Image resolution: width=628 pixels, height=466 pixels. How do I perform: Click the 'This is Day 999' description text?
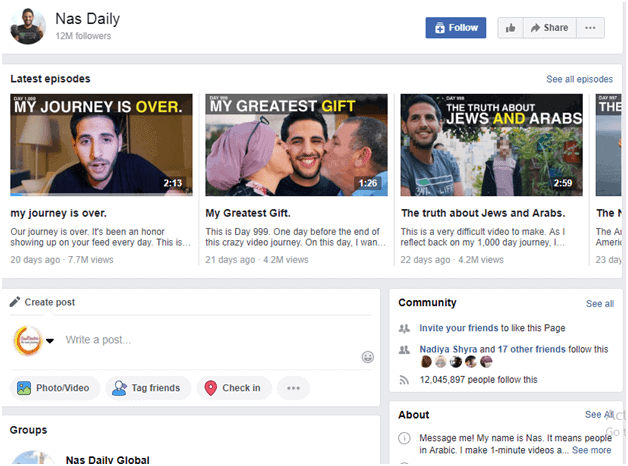(296, 237)
